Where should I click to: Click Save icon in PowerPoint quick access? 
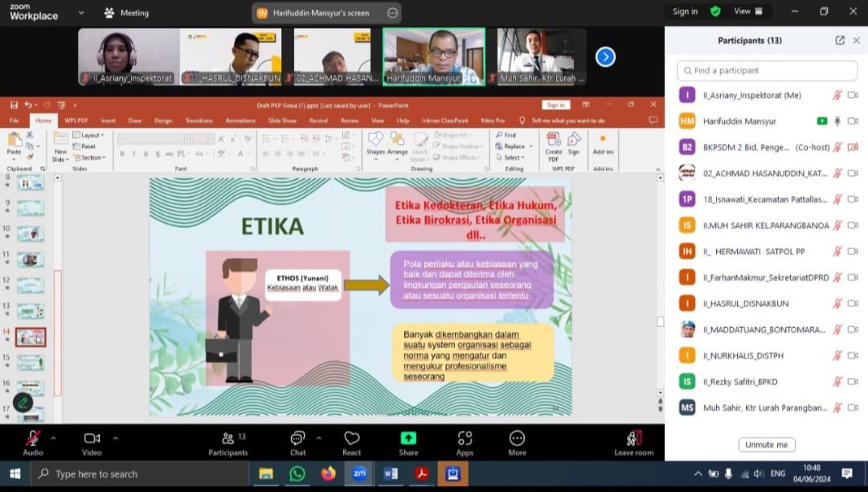[14, 105]
